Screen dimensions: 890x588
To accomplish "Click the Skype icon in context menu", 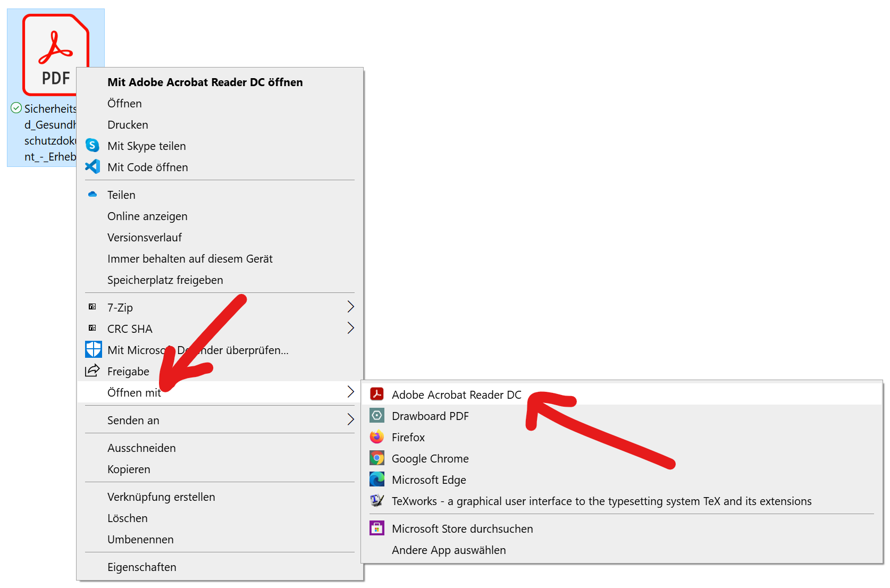I will (x=93, y=145).
